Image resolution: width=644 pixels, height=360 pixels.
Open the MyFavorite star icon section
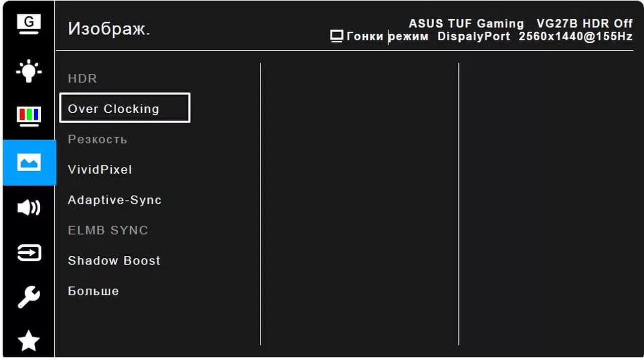pos(29,342)
